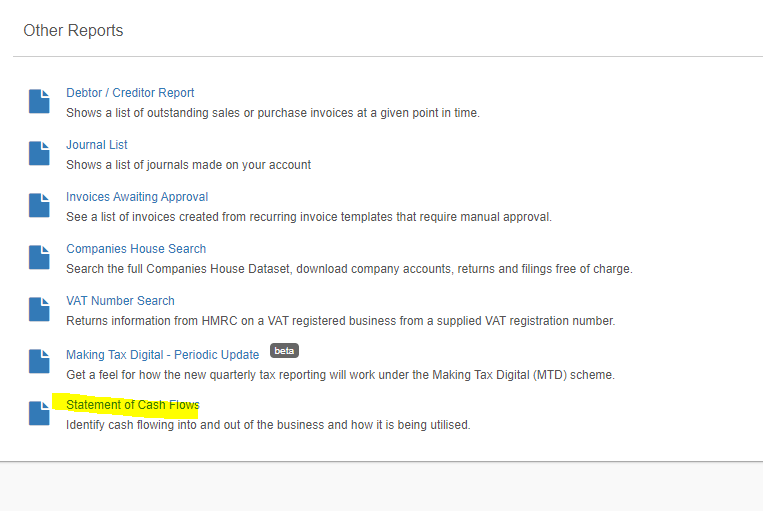Click the Making Tax Digital document icon
The height and width of the screenshot is (511, 763).
(x=39, y=362)
